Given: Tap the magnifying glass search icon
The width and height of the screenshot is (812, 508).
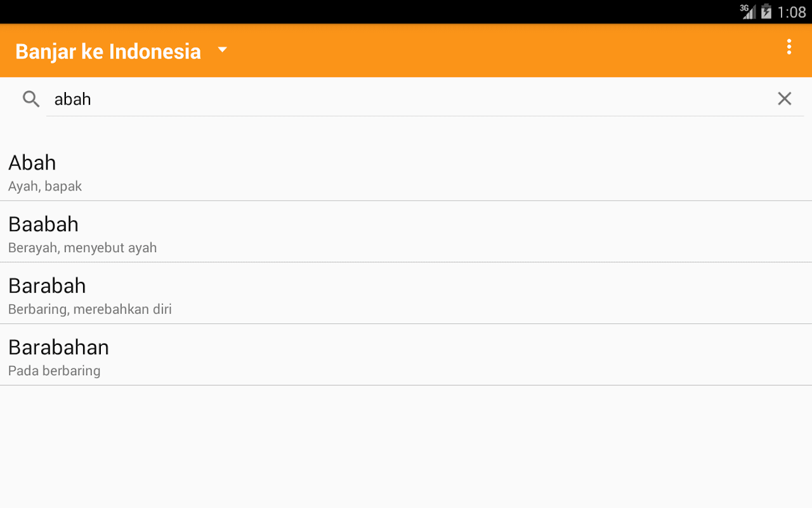Looking at the screenshot, I should tap(31, 98).
